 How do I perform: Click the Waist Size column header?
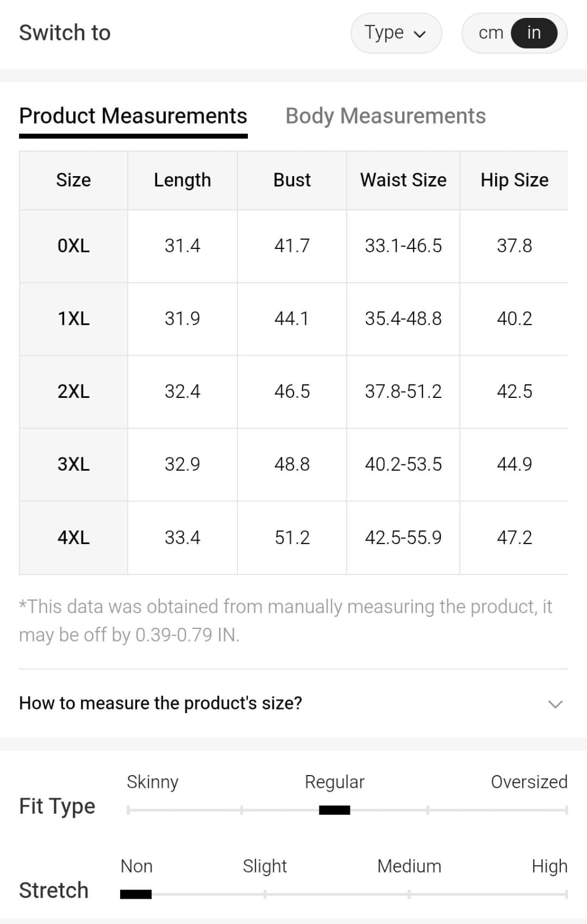point(403,180)
